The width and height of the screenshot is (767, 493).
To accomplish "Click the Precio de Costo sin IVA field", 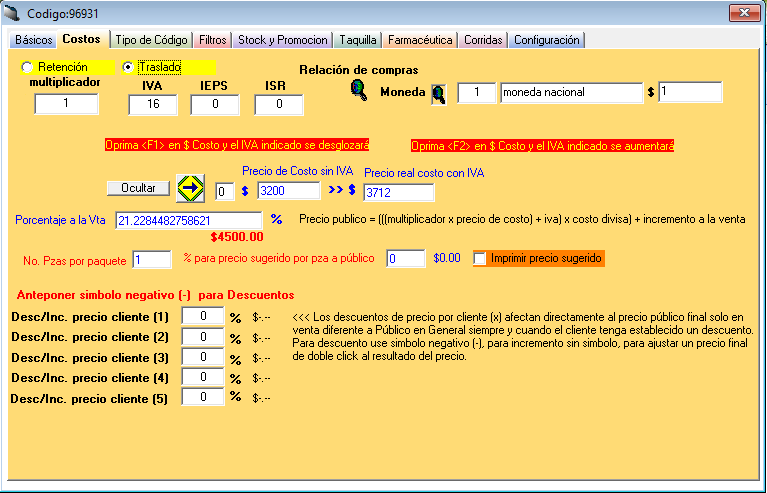I will pyautogui.click(x=288, y=191).
